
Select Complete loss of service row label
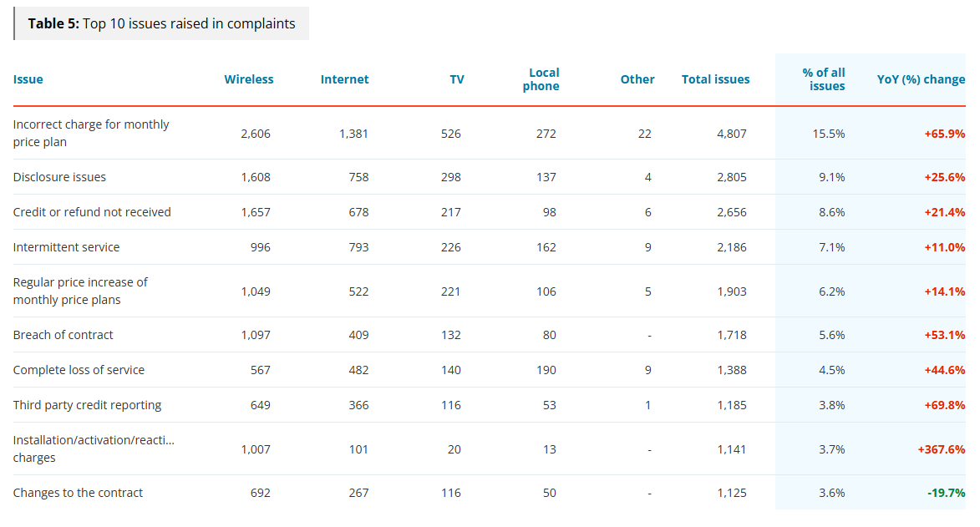[79, 370]
